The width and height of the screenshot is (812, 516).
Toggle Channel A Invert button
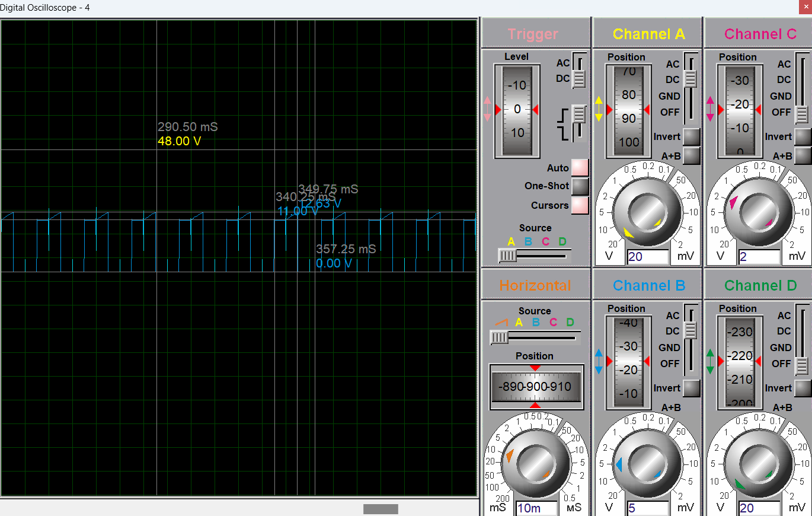pos(691,137)
